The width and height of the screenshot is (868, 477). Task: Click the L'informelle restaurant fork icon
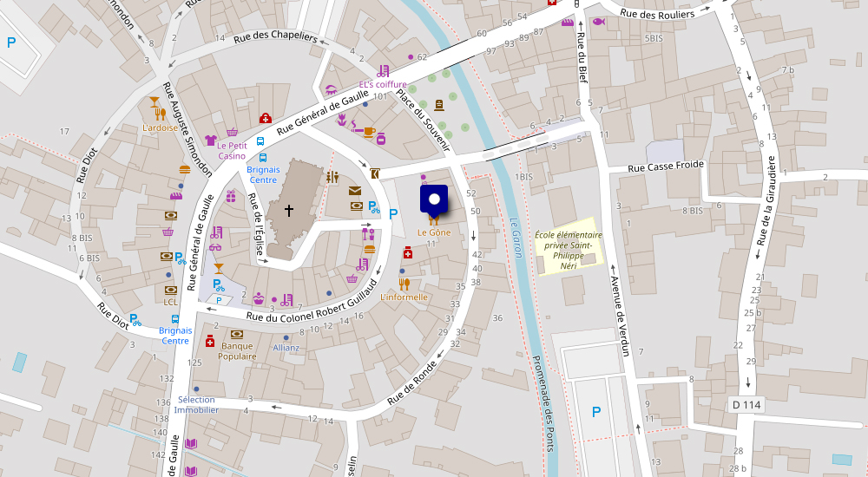pos(404,283)
